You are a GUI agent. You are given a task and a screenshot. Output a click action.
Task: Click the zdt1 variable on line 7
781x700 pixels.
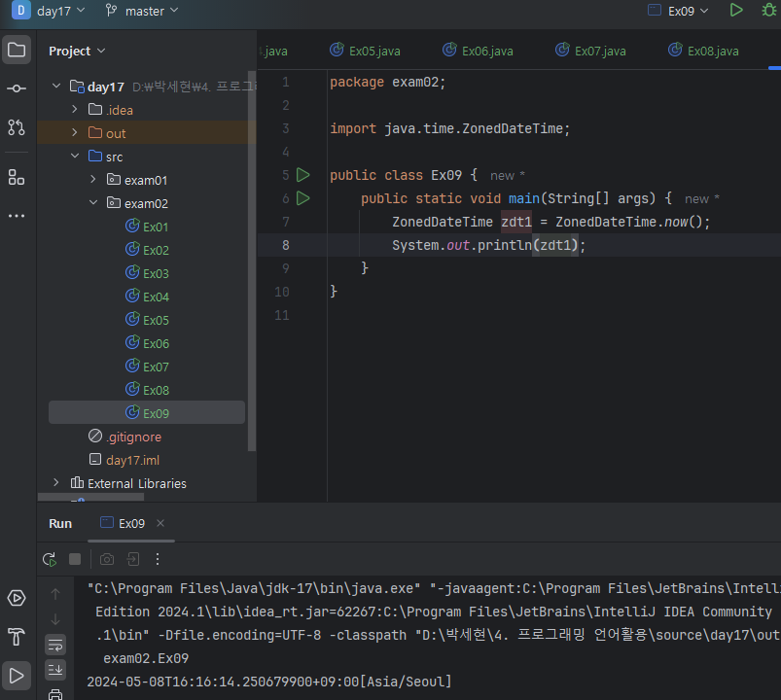pyautogui.click(x=516, y=222)
